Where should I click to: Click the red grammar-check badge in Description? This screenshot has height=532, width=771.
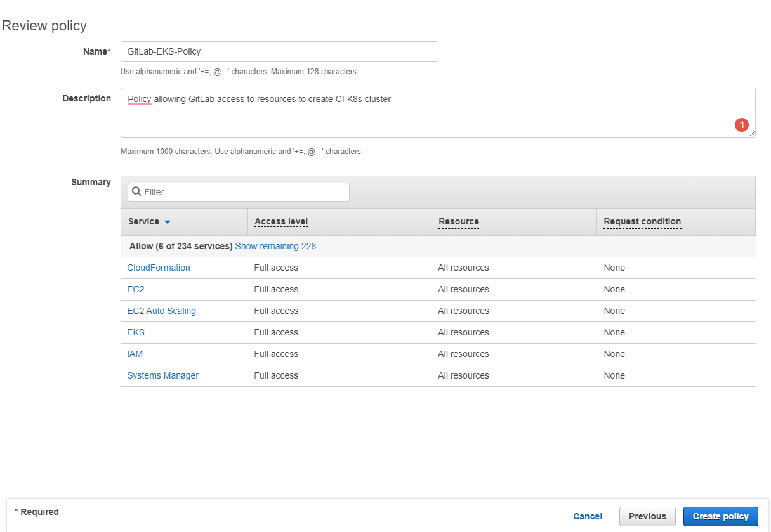pos(742,125)
